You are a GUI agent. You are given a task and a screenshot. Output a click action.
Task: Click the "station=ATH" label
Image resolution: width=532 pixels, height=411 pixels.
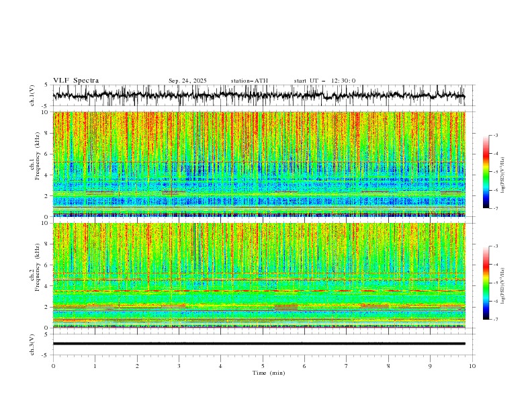coord(249,81)
